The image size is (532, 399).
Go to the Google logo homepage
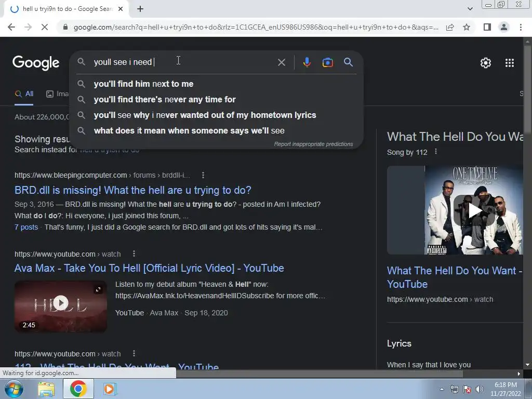click(x=36, y=63)
